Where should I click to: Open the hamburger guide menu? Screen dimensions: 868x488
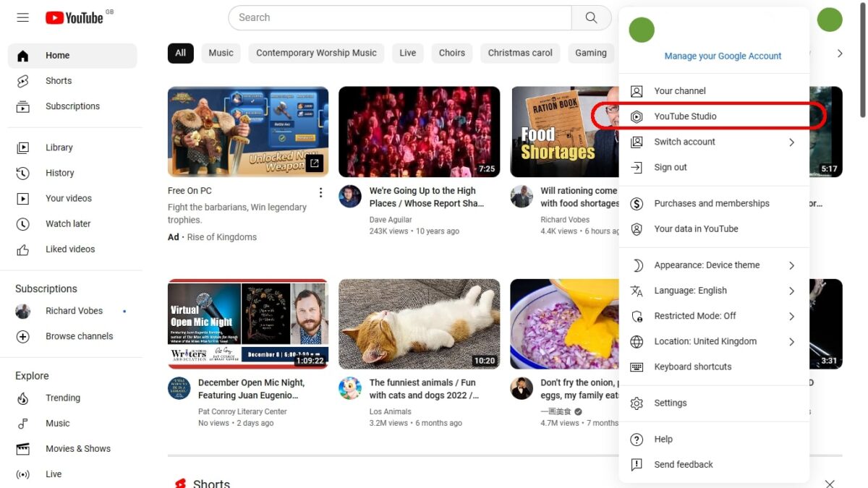click(x=22, y=17)
